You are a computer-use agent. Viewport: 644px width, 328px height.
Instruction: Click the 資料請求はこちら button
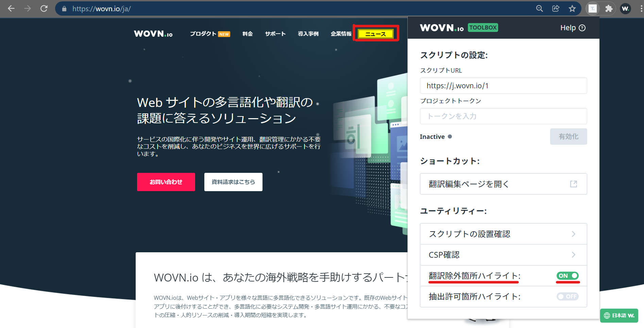click(233, 182)
